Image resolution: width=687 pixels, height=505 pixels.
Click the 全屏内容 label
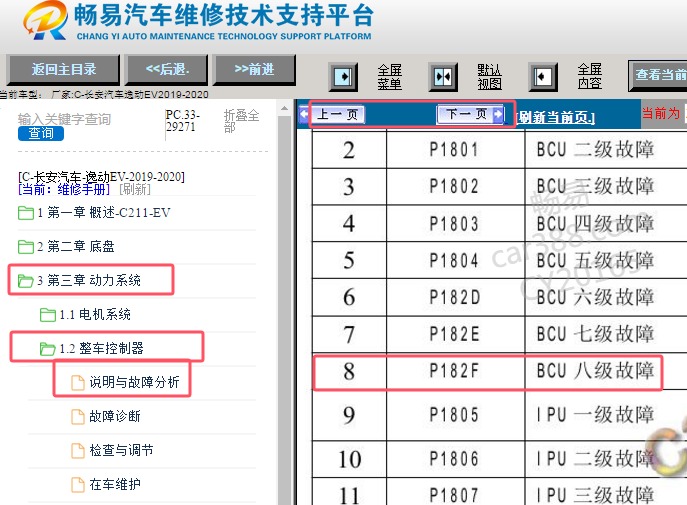point(589,77)
